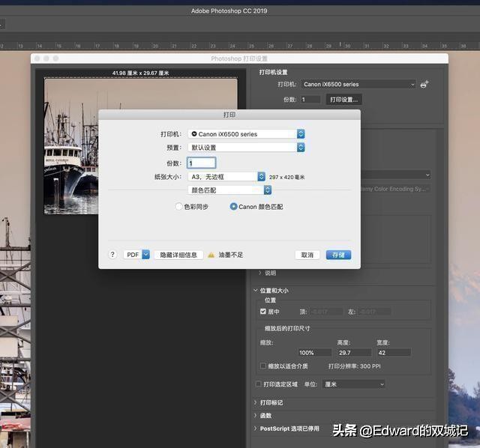
Task: Click the red close button on Photoshop print settings window
Action: coord(37,58)
